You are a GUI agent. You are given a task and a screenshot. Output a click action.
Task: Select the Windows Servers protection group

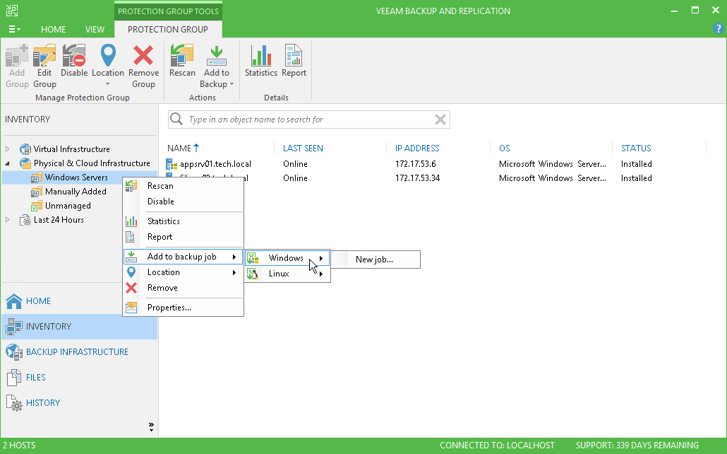pyautogui.click(x=76, y=177)
